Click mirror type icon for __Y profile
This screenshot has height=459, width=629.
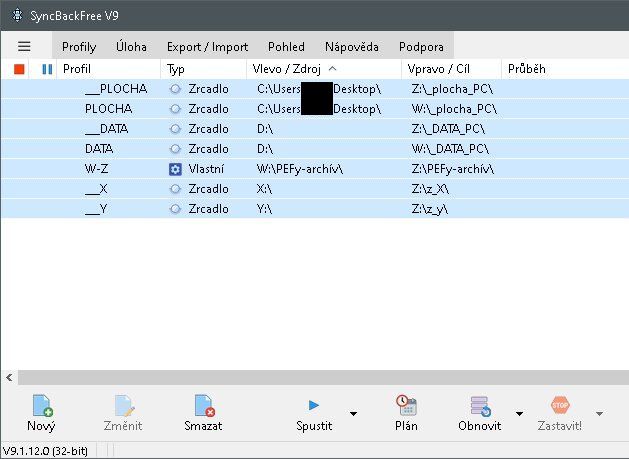(175, 209)
